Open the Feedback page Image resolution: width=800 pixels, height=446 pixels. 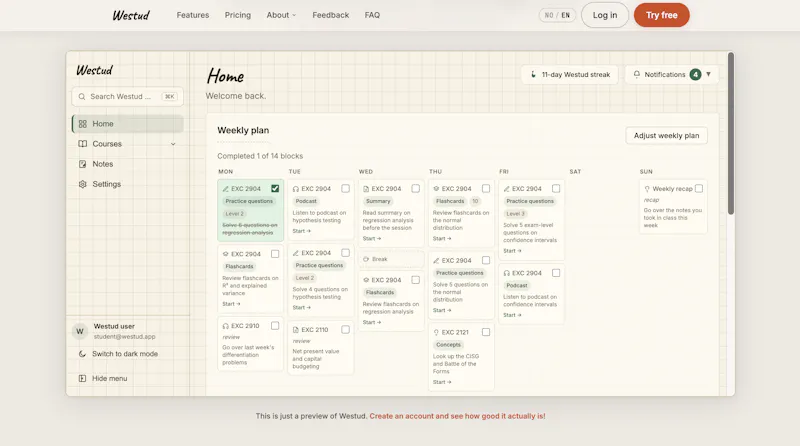pos(331,15)
